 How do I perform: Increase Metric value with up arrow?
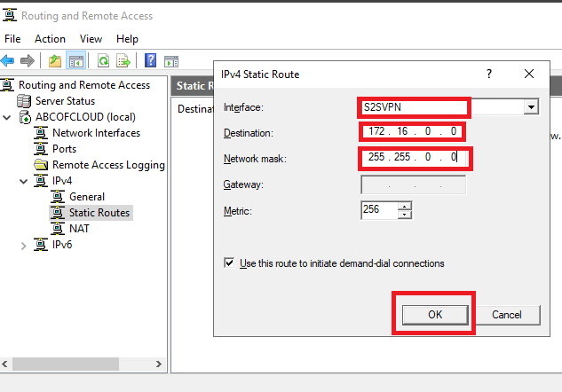(x=406, y=206)
